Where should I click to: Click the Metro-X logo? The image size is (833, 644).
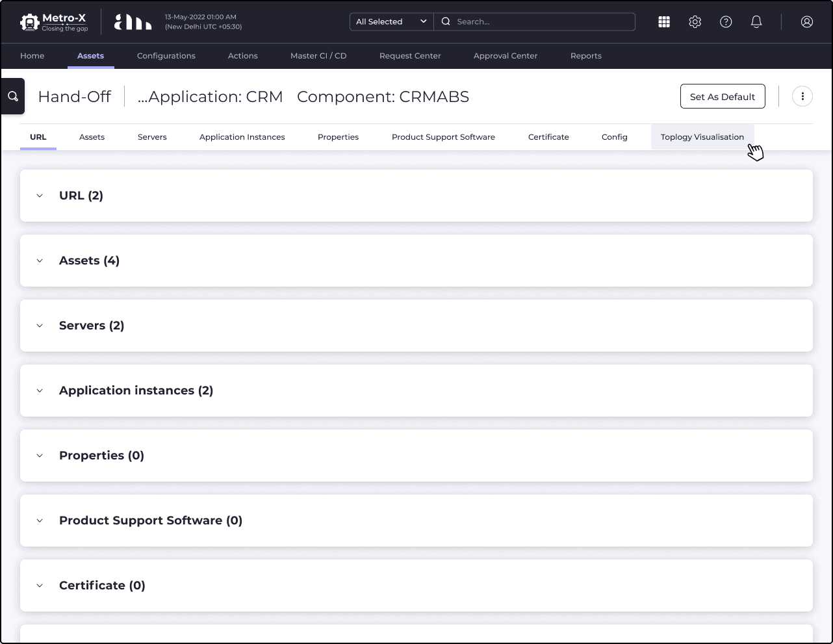tap(54, 22)
